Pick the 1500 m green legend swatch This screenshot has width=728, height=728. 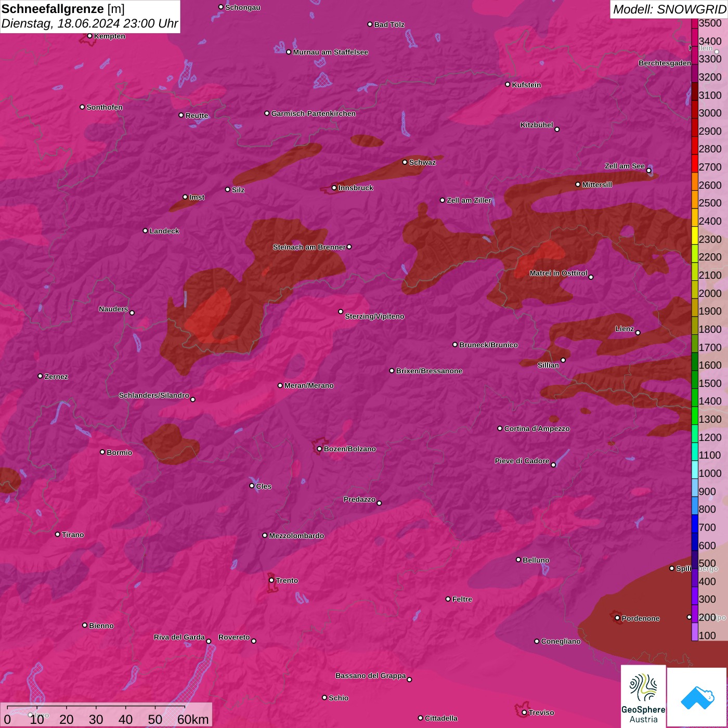pos(695,380)
